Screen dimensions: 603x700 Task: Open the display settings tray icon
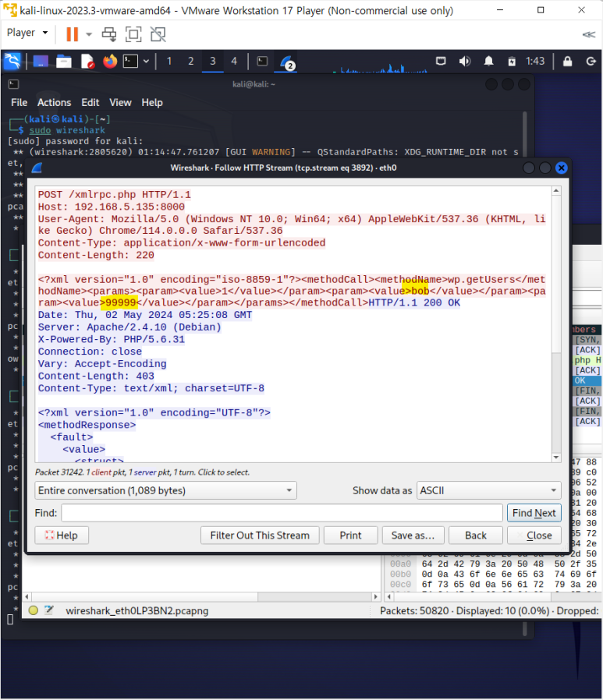coord(441,61)
